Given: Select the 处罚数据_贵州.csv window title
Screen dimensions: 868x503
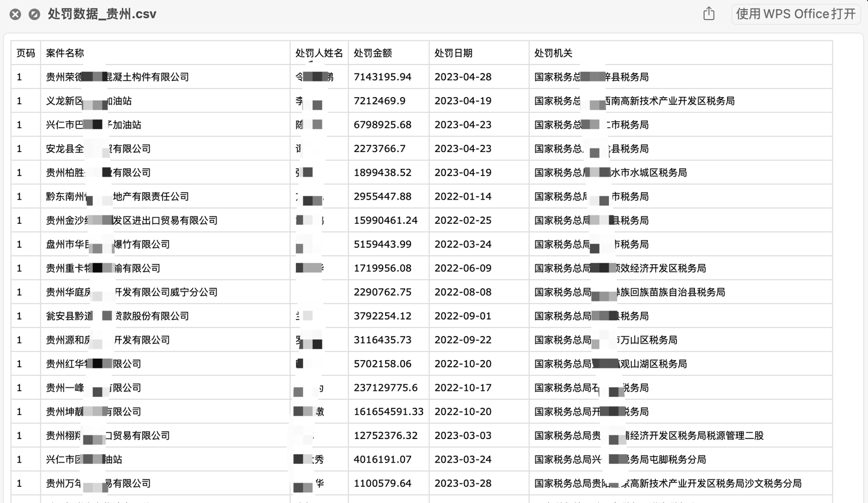Looking at the screenshot, I should (102, 14).
